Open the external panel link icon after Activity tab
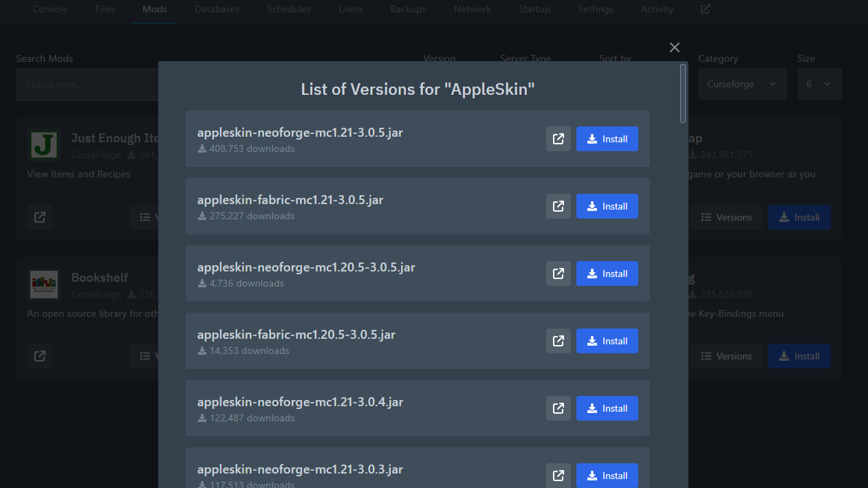Screen dimensions: 868x488 [705, 10]
